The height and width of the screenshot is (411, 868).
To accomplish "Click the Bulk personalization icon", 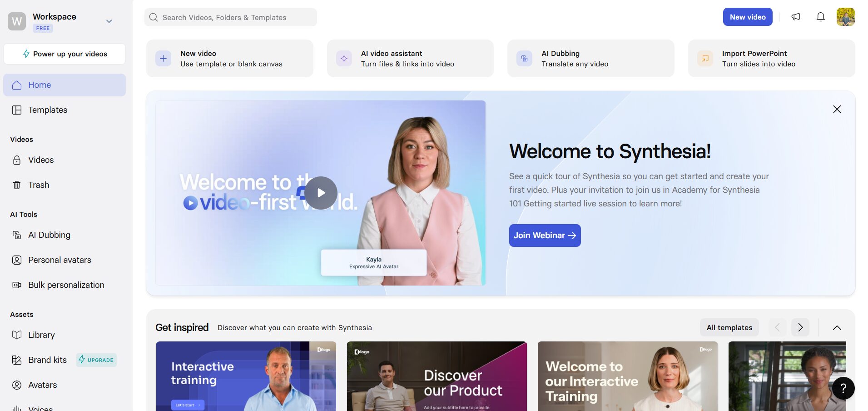I will 17,285.
